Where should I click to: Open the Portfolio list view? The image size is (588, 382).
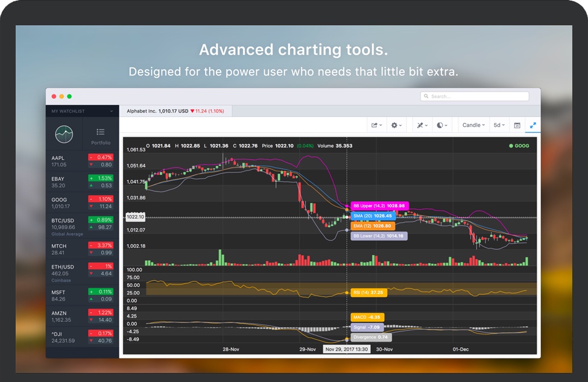pyautogui.click(x=101, y=135)
